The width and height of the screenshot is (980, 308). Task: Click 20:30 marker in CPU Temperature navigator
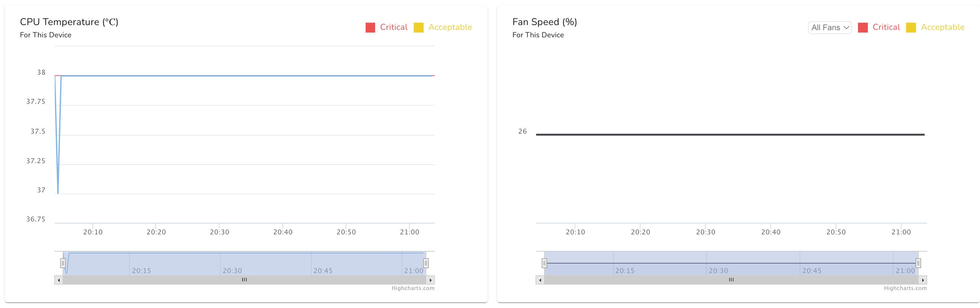tap(232, 271)
